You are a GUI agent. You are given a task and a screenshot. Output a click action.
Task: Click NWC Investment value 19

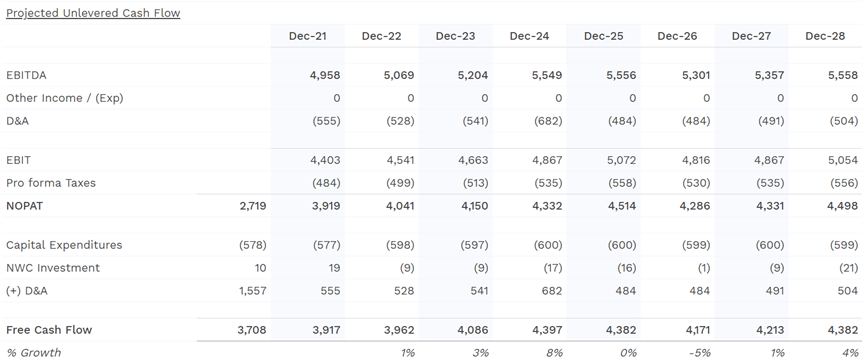pyautogui.click(x=334, y=268)
